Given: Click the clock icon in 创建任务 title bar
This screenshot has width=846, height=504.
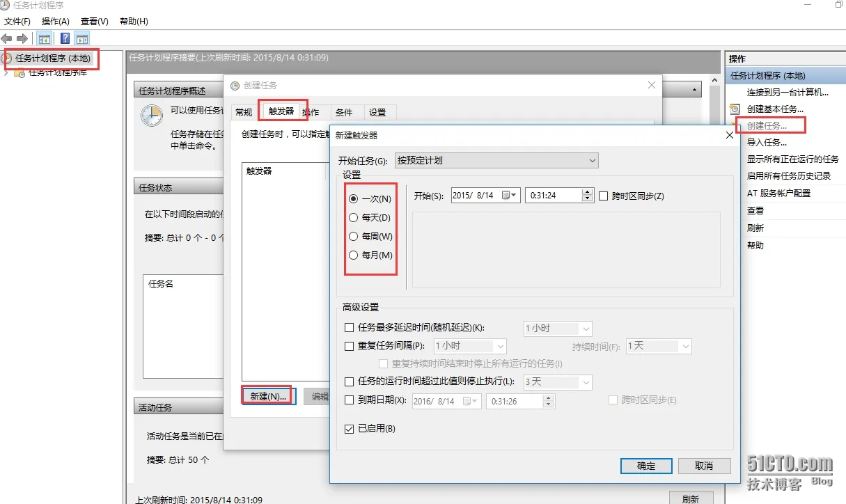Looking at the screenshot, I should (x=235, y=85).
